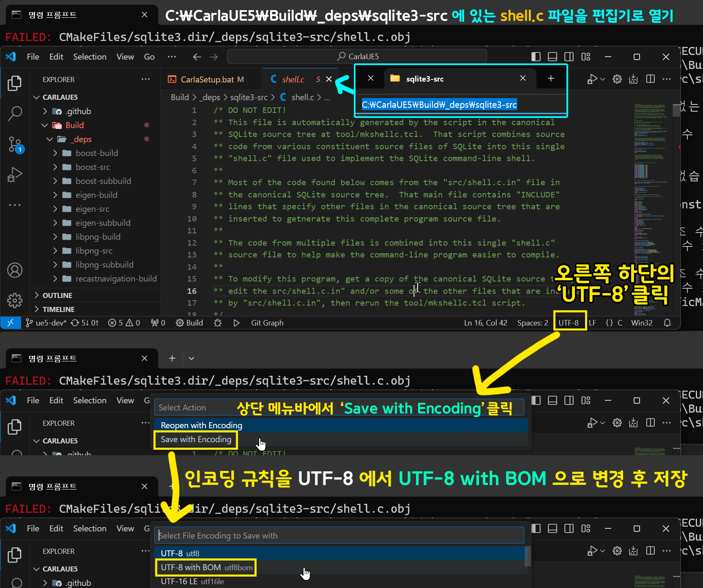Click Select File Encoding to Save with input

click(339, 536)
